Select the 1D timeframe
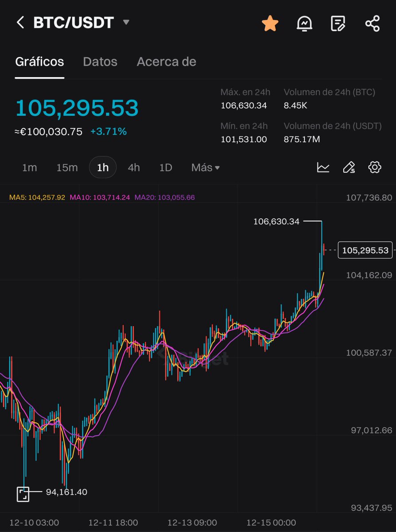 [165, 168]
